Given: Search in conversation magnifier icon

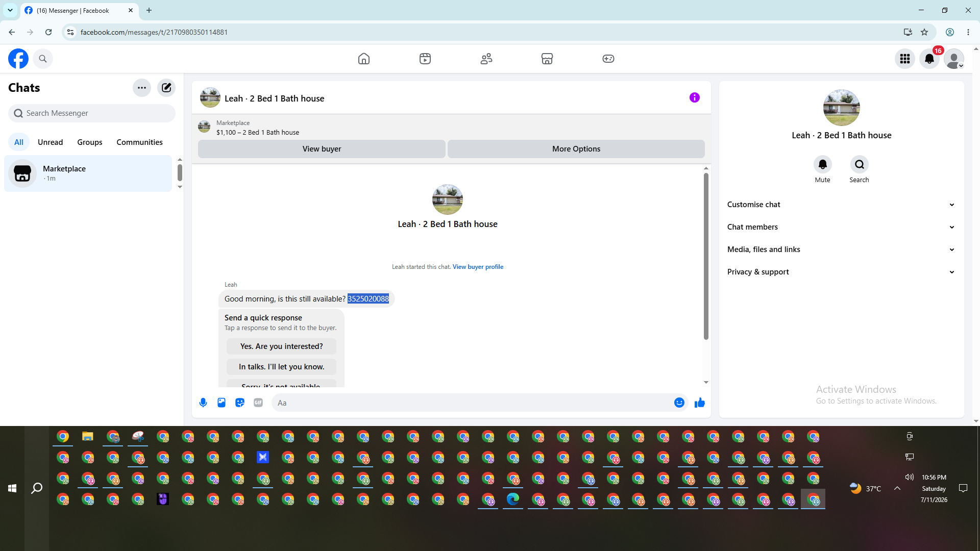Looking at the screenshot, I should [860, 164].
